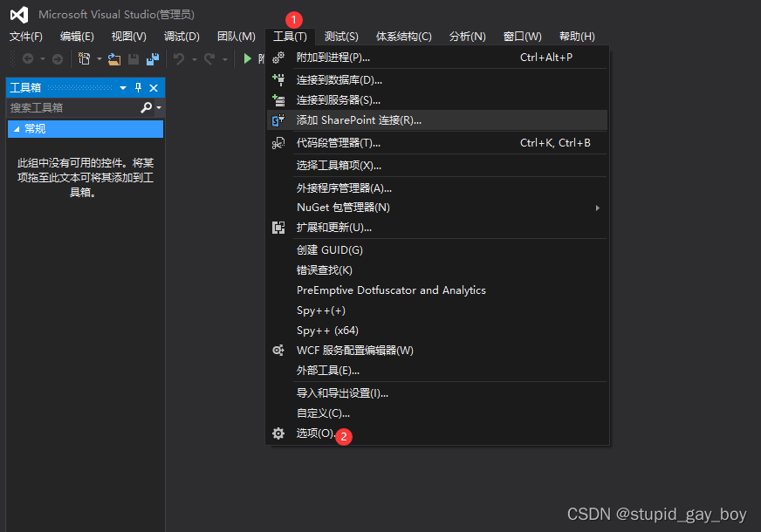The image size is (761, 532).
Task: Click the Undo arrow icon
Action: pos(181,58)
